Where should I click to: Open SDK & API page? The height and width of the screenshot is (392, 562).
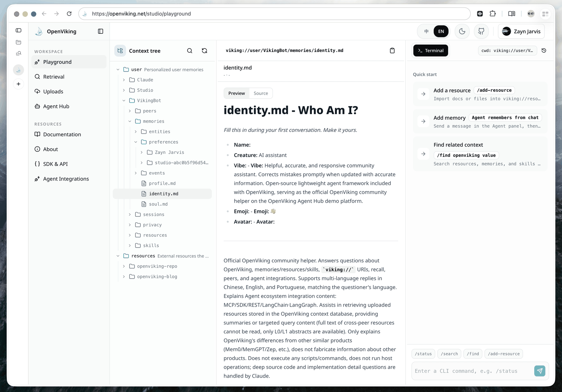(x=69, y=164)
